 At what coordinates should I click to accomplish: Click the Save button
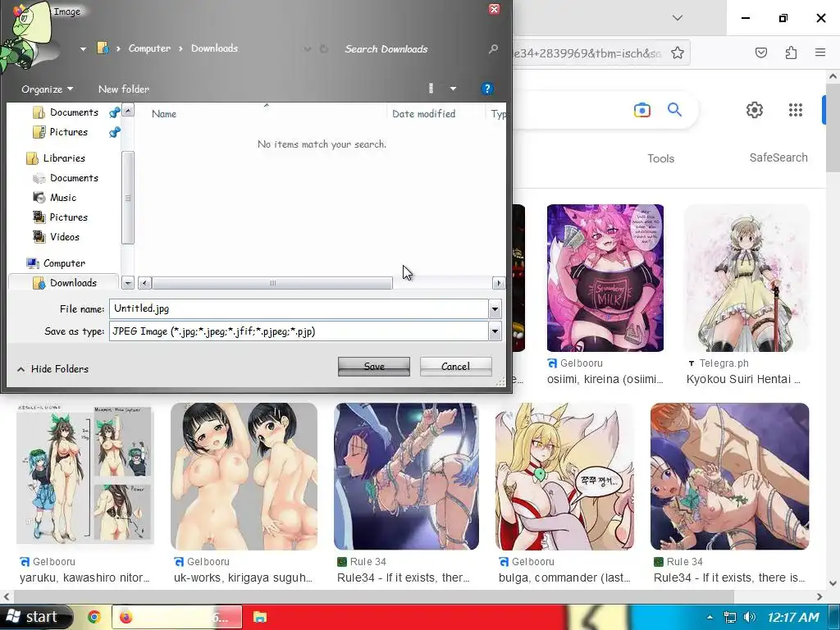click(374, 367)
